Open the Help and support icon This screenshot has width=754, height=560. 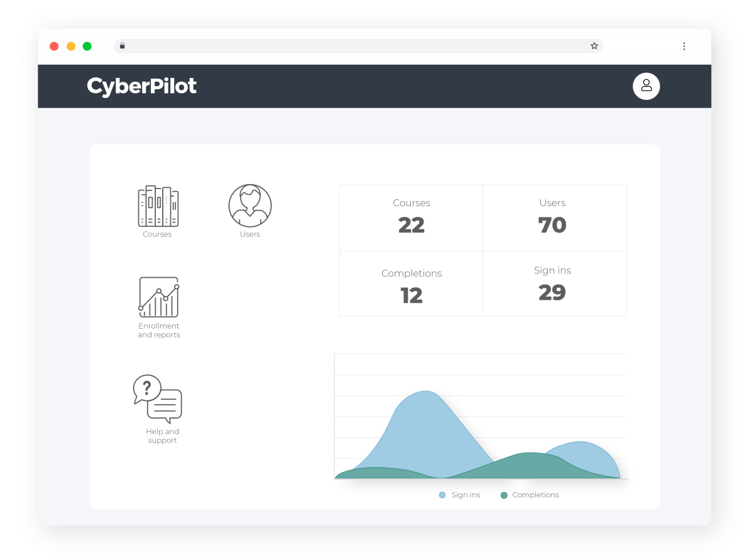click(157, 399)
